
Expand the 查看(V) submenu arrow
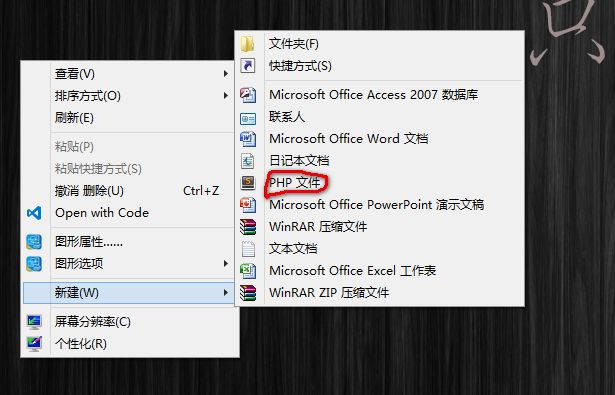coord(226,74)
